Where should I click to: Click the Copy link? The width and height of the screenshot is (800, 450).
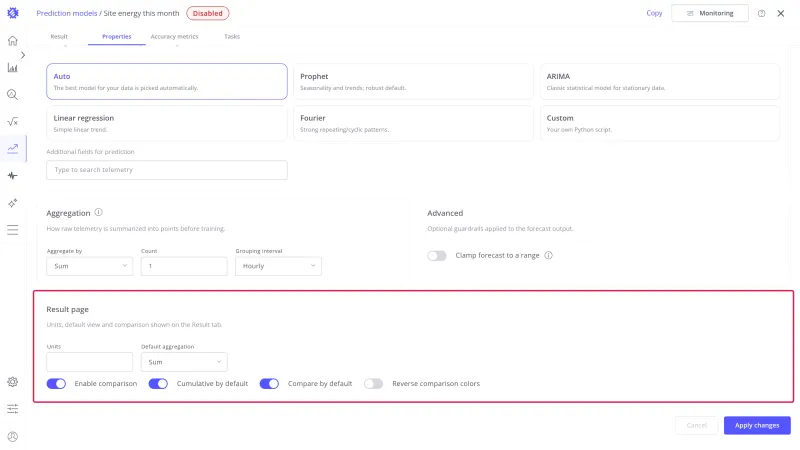click(654, 13)
